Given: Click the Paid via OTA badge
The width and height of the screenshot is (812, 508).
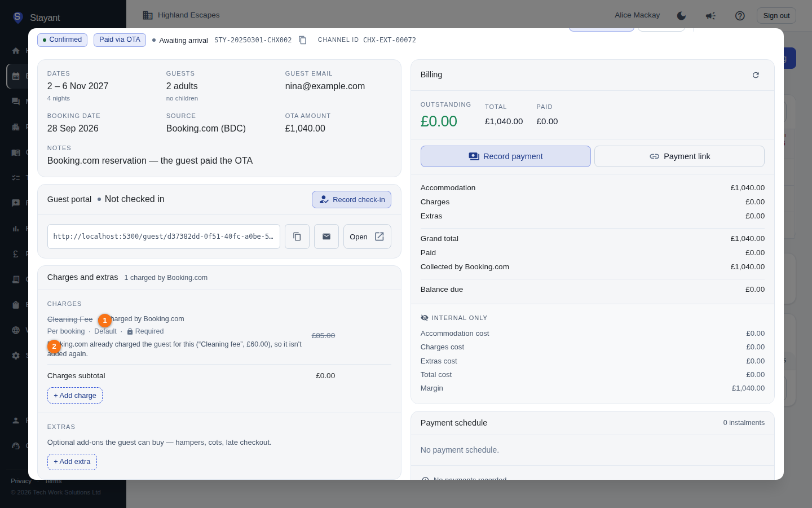Looking at the screenshot, I should (x=120, y=40).
